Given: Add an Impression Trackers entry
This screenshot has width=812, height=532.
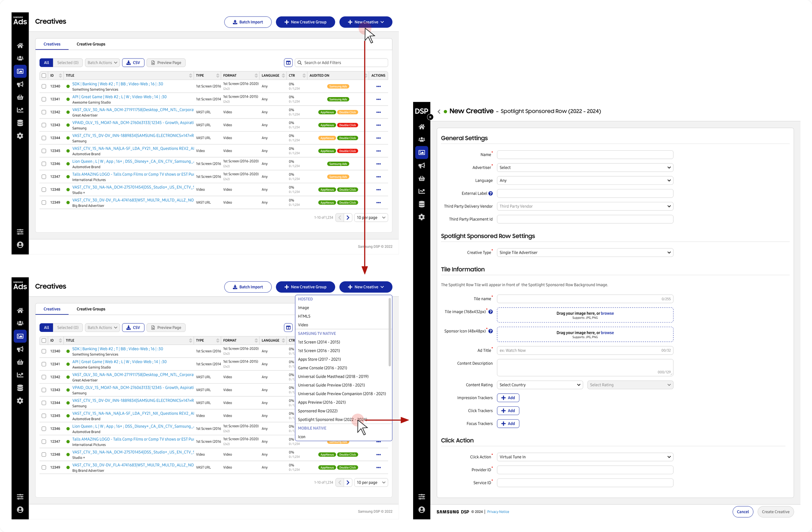Looking at the screenshot, I should (x=508, y=398).
